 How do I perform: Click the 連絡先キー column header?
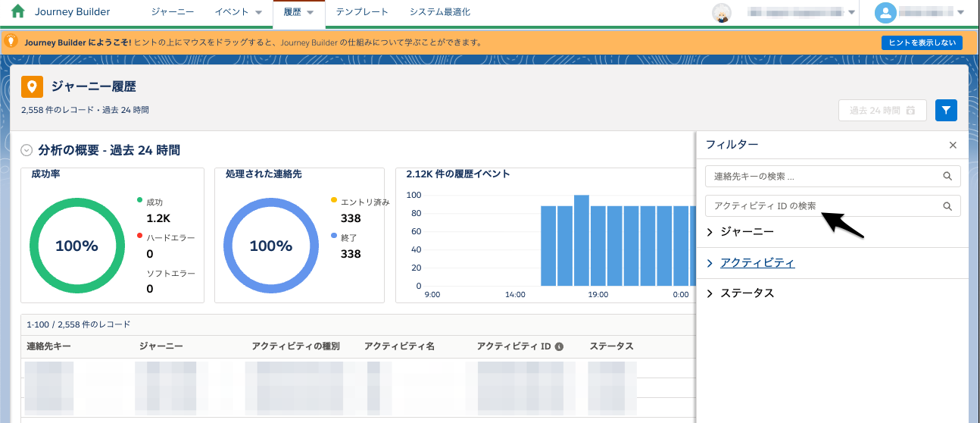click(49, 346)
